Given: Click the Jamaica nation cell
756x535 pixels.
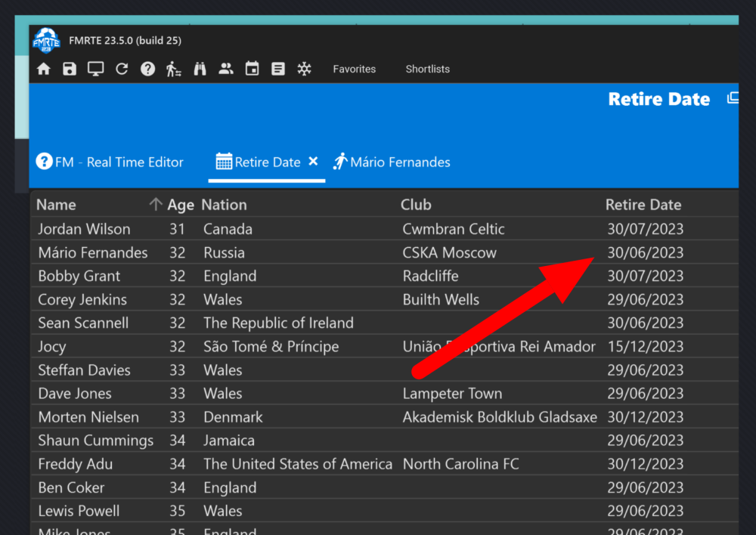Looking at the screenshot, I should [228, 441].
